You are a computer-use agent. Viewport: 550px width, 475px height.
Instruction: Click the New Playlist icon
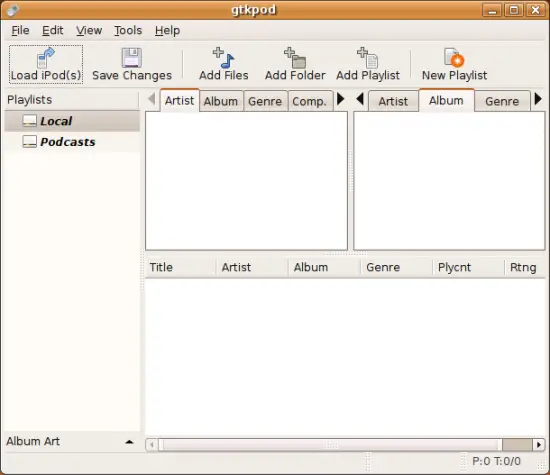point(454,58)
